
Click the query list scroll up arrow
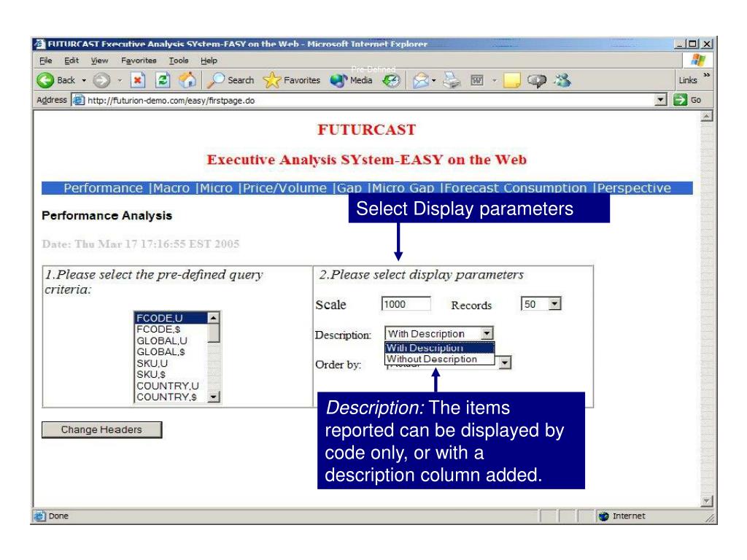point(214,318)
